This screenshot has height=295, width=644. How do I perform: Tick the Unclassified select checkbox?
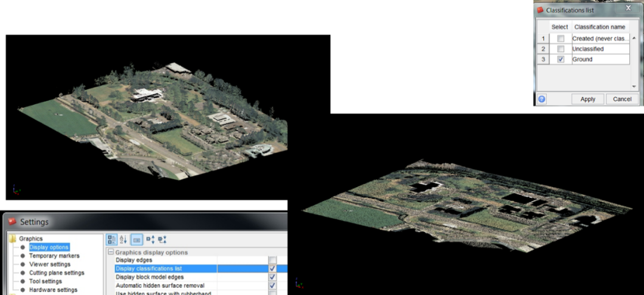click(x=561, y=49)
